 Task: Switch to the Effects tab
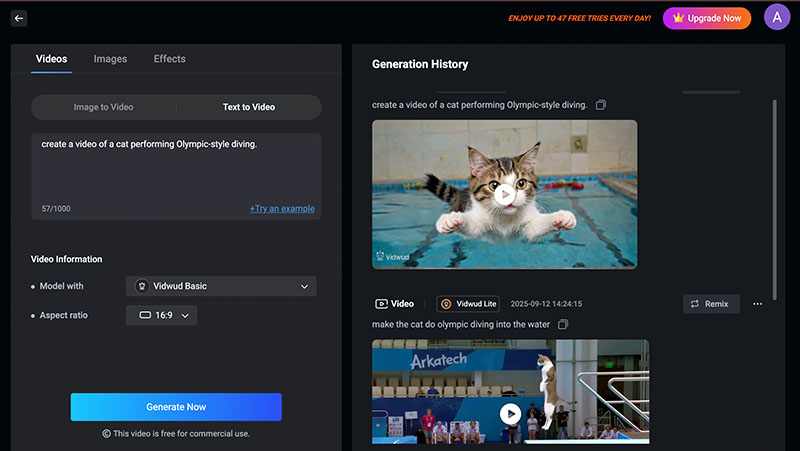(169, 59)
